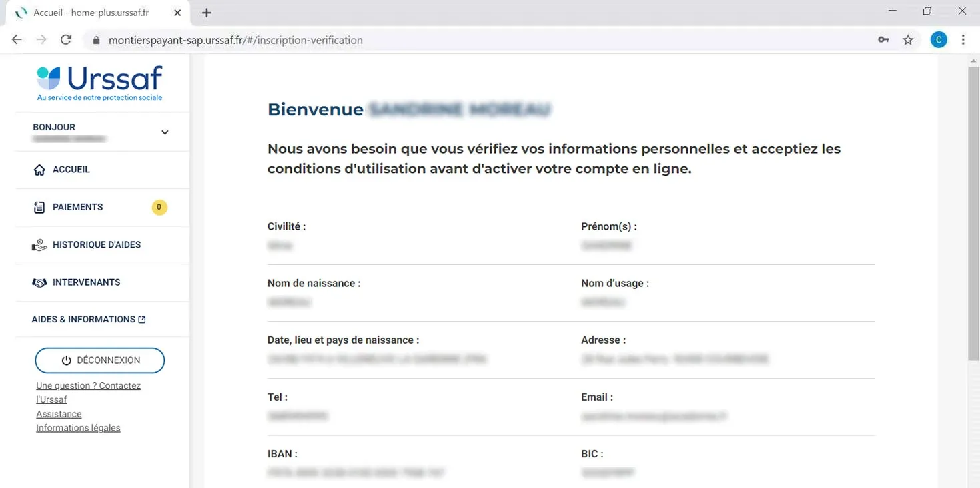Click the Historique d'aides hand icon

tap(39, 245)
